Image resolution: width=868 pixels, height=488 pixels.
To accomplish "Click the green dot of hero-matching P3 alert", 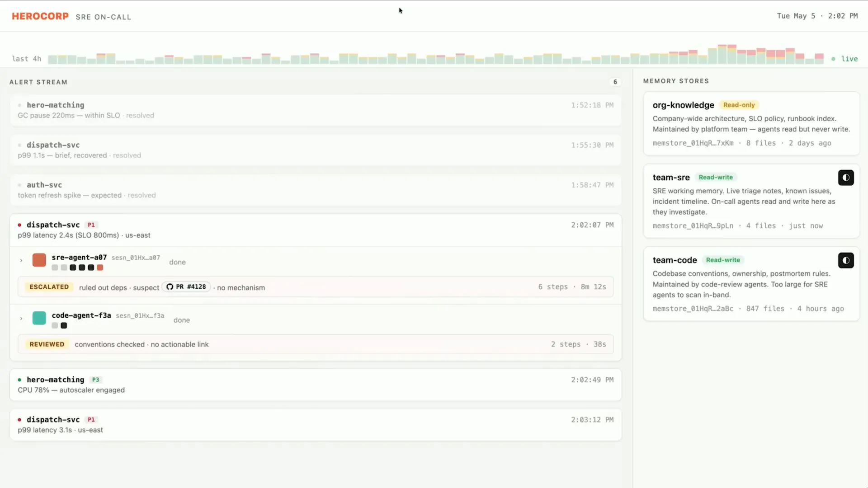I will (x=19, y=380).
